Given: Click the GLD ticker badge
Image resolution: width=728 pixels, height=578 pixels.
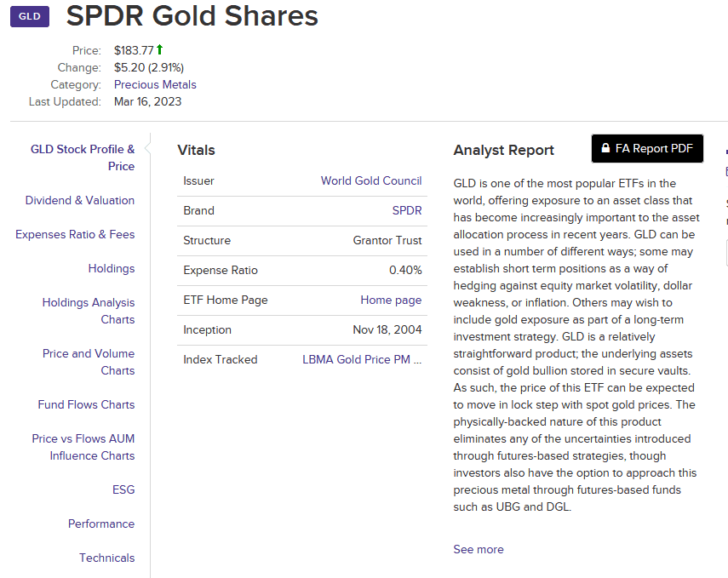Looking at the screenshot, I should pyautogui.click(x=30, y=16).
